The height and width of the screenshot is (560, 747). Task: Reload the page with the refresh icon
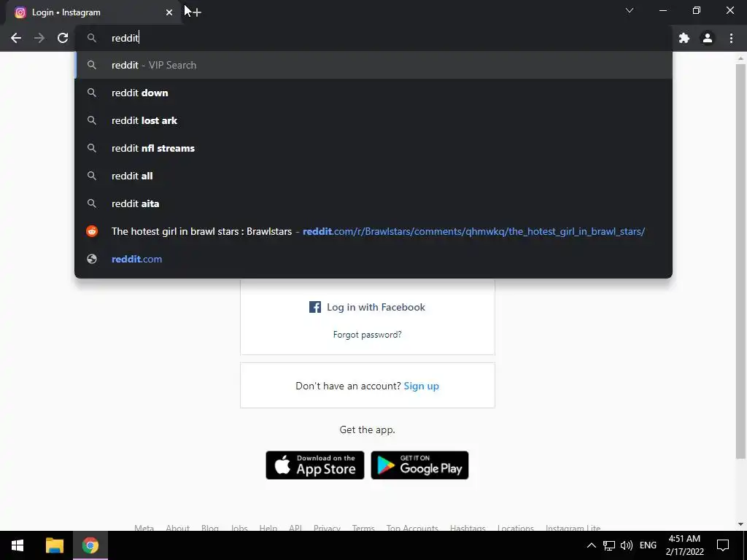(x=63, y=38)
